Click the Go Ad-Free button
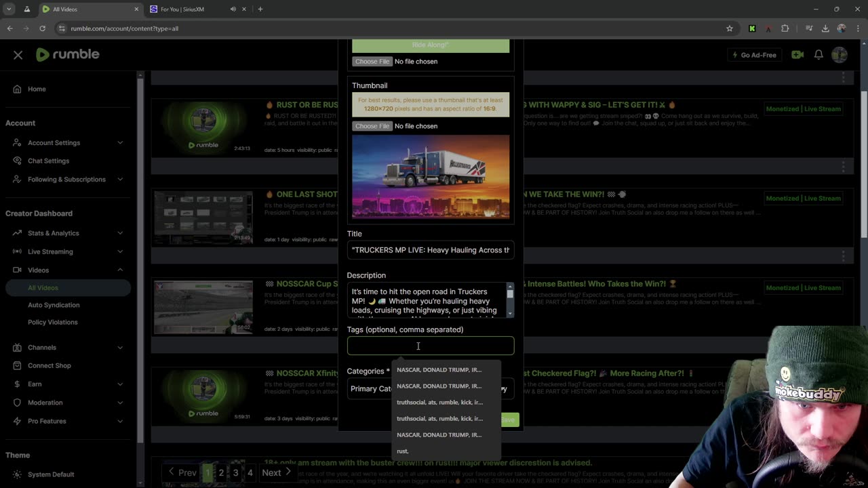Viewport: 868px width, 488px height. 754,55
